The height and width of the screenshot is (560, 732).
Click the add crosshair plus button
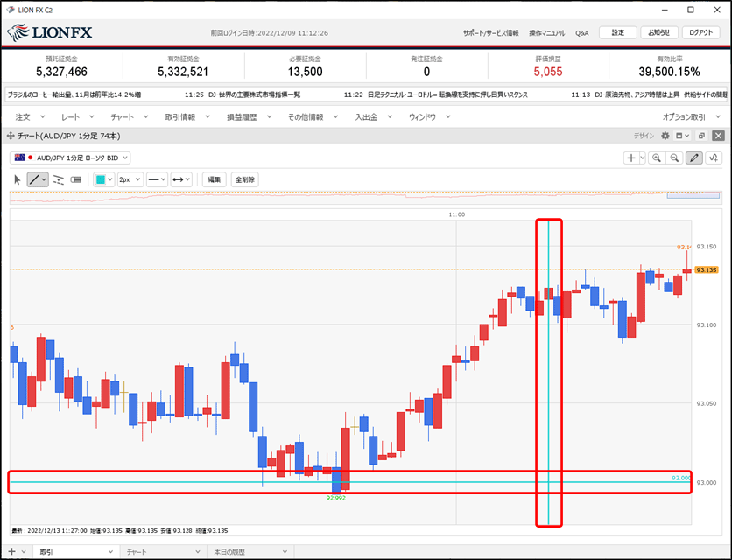click(x=631, y=158)
